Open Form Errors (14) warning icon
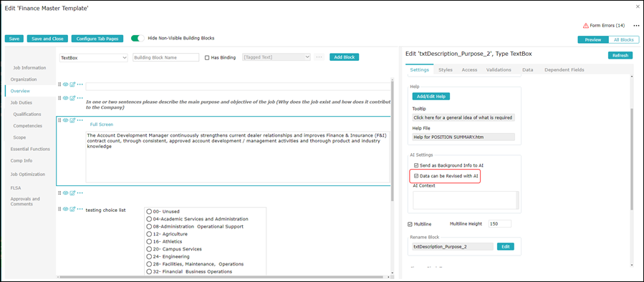This screenshot has width=644, height=282. (586, 26)
